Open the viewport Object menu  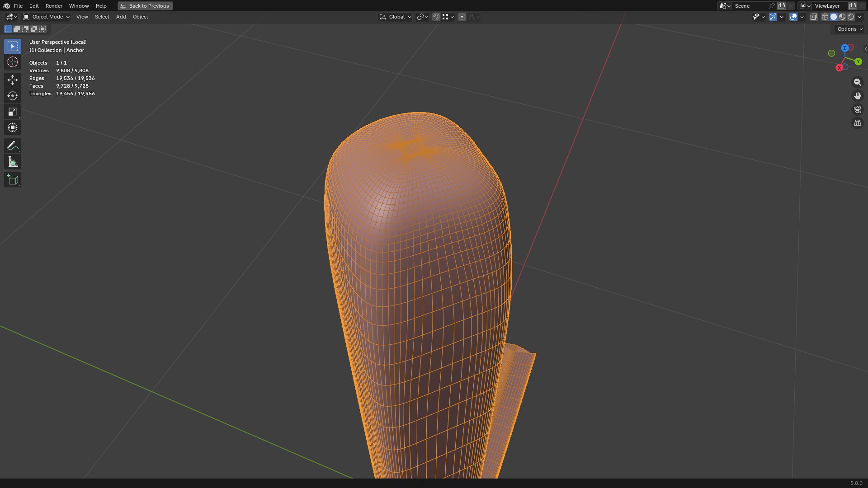140,17
